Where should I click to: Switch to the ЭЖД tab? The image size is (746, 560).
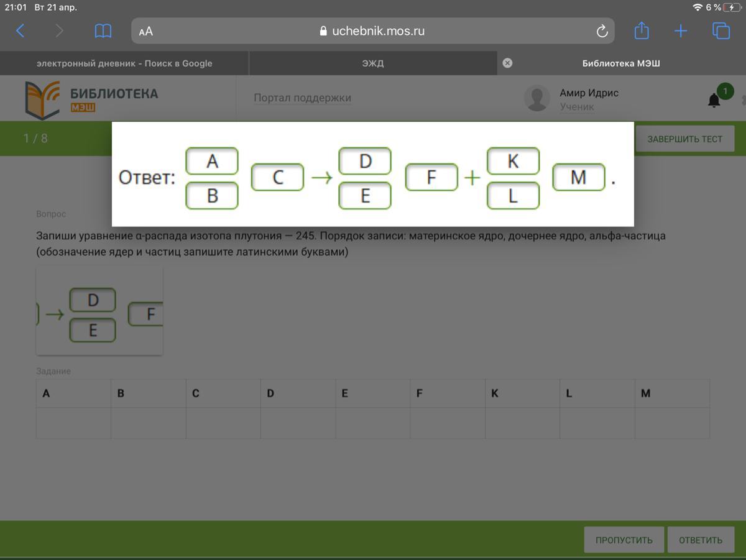[x=373, y=63]
